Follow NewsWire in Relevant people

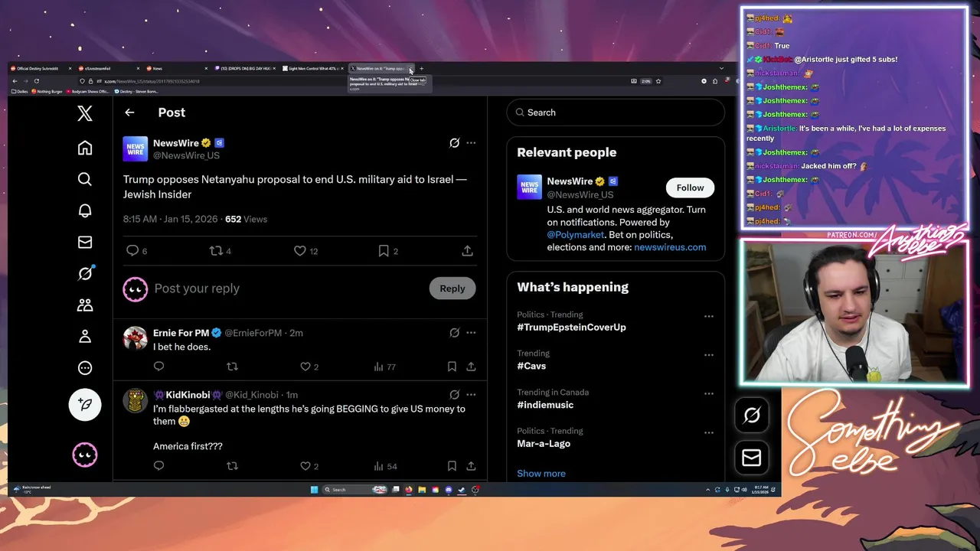point(690,187)
